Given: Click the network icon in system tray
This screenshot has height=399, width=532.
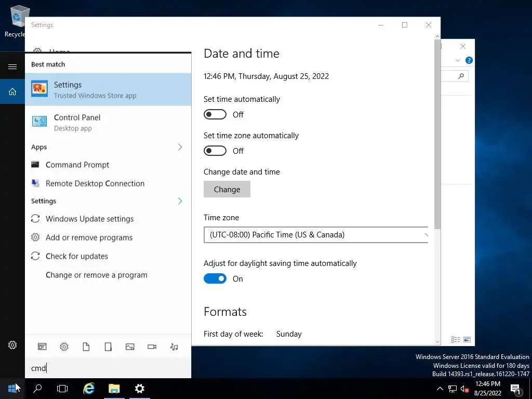Looking at the screenshot, I should 453,389.
